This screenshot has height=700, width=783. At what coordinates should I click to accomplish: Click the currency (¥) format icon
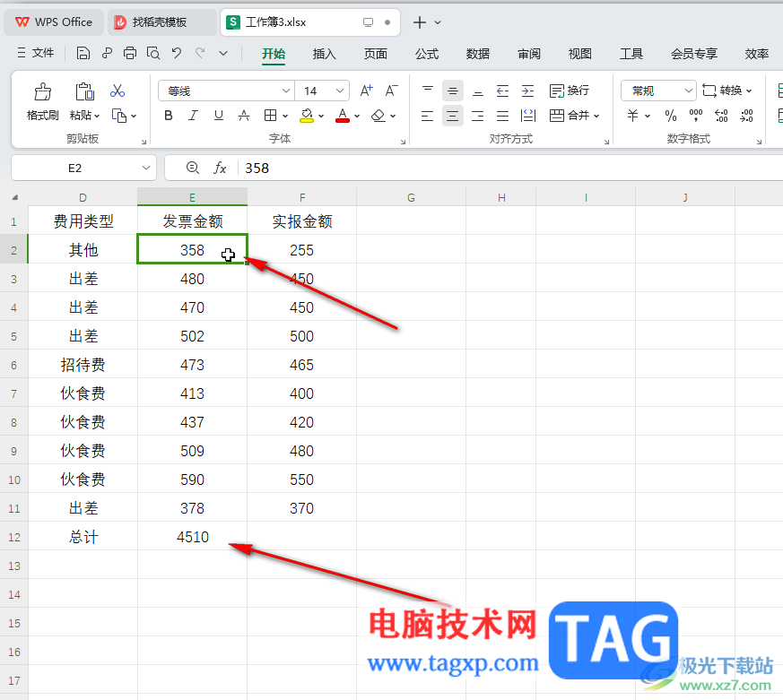[632, 116]
